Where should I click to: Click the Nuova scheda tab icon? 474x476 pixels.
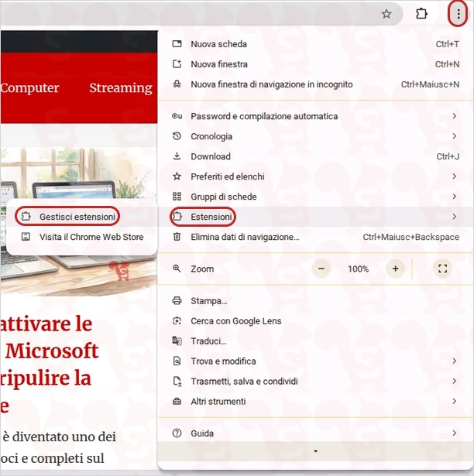[177, 43]
